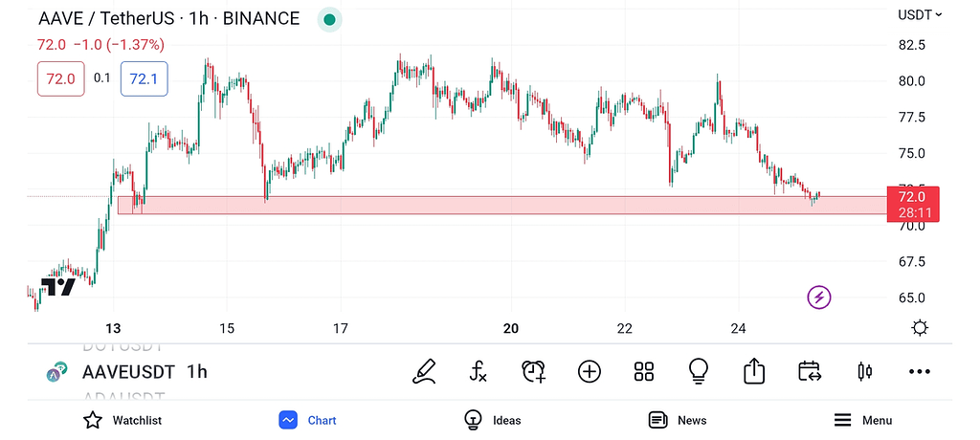Switch to the News tab

tap(678, 420)
